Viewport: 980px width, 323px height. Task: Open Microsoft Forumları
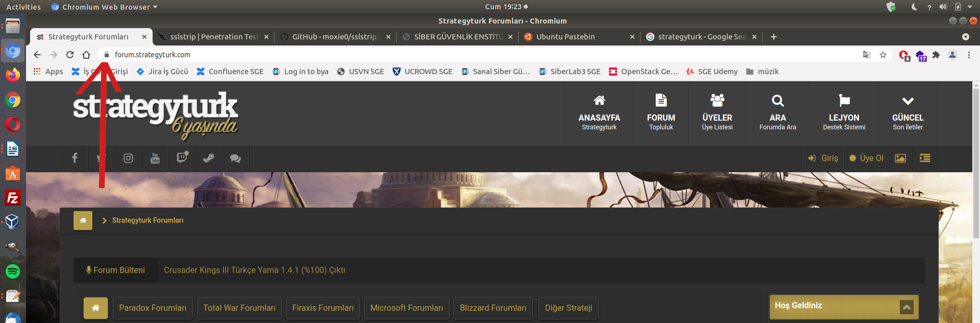pos(407,308)
